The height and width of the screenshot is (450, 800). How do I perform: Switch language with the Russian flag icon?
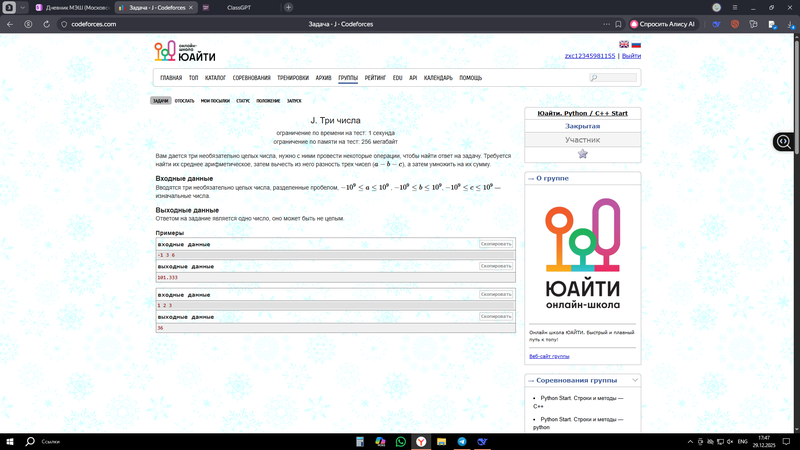(x=636, y=44)
